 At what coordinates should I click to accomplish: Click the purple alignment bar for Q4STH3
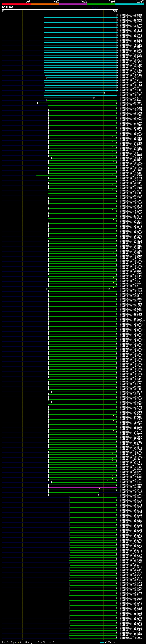[x=83, y=487]
